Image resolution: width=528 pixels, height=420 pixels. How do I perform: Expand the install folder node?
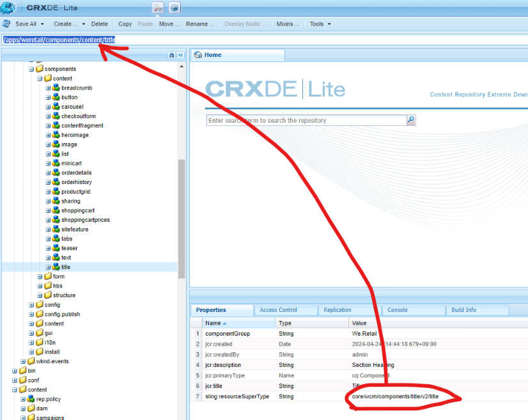[31, 352]
